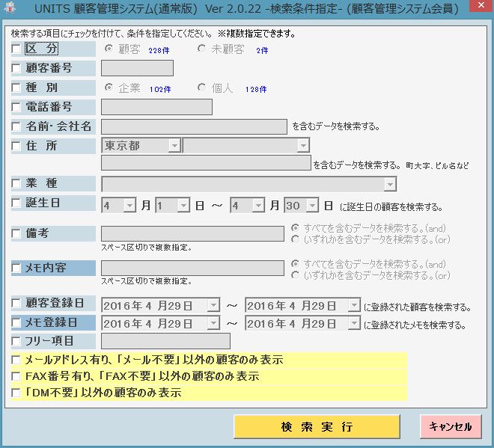Open birthday end day dropdown showing 30
Screen dimensions: 494x448
[312, 206]
